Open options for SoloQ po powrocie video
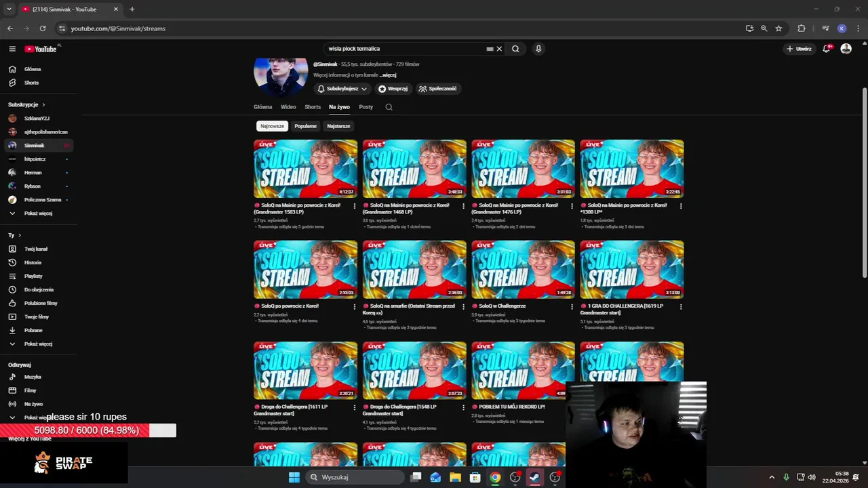This screenshot has width=868, height=488. pos(354,306)
